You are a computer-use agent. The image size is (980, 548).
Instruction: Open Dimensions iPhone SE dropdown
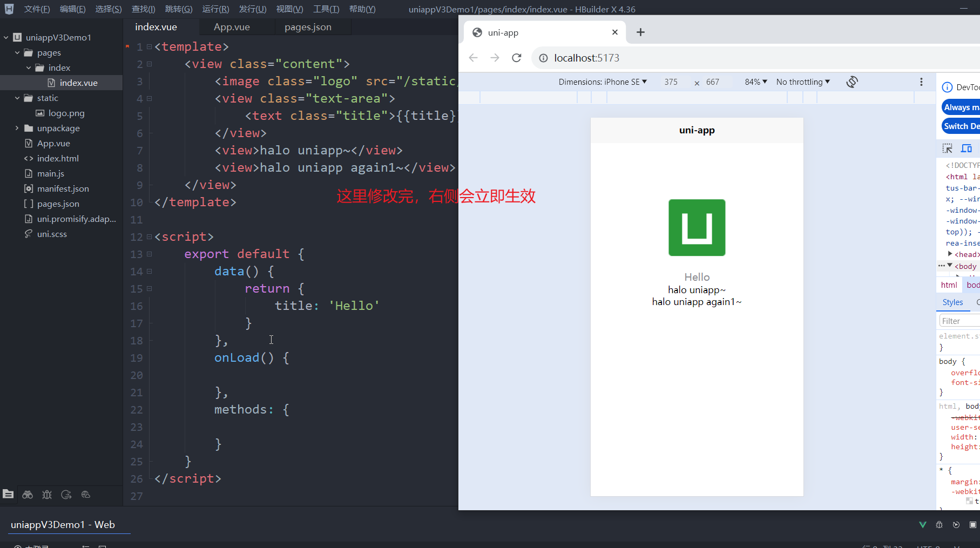[x=603, y=82]
